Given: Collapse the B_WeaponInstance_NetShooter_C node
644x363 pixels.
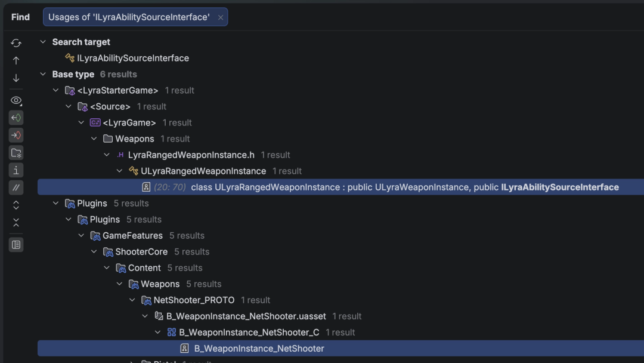Looking at the screenshot, I should point(157,332).
